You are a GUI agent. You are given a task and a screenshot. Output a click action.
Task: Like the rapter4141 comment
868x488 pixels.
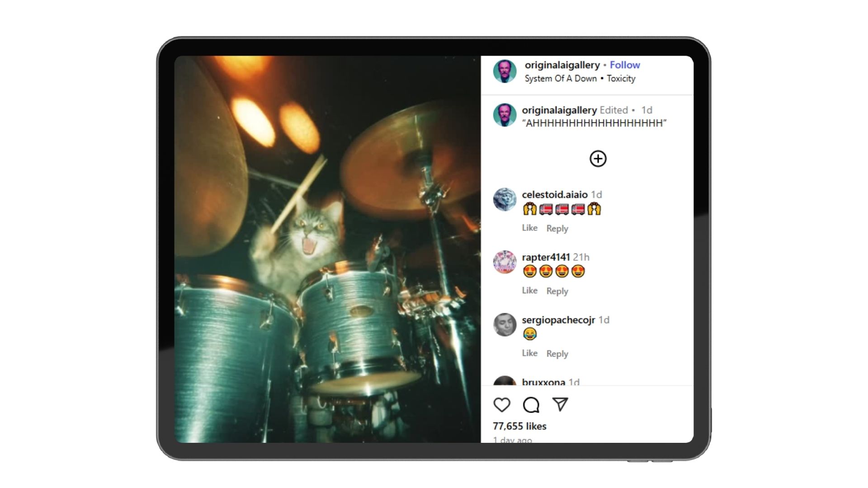coord(529,291)
